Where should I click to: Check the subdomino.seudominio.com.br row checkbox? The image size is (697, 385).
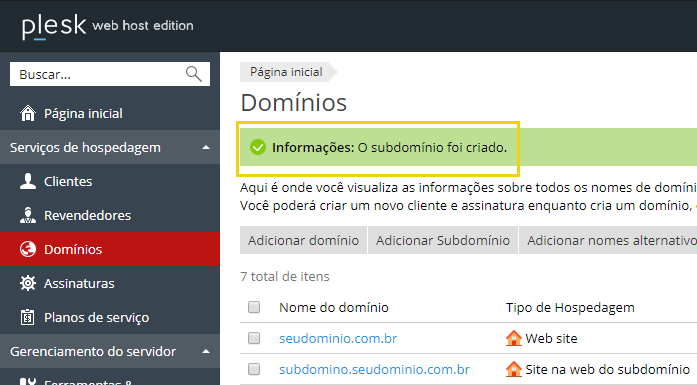pos(254,369)
